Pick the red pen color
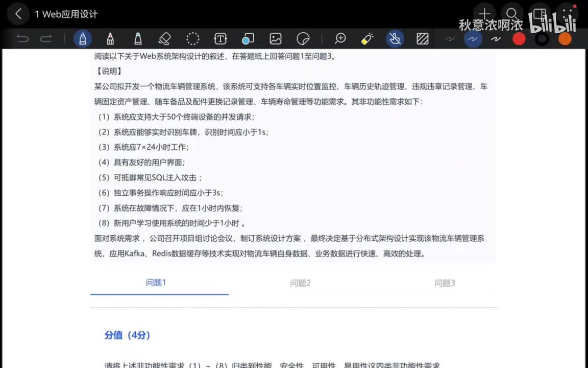This screenshot has height=368, width=588. (x=519, y=39)
